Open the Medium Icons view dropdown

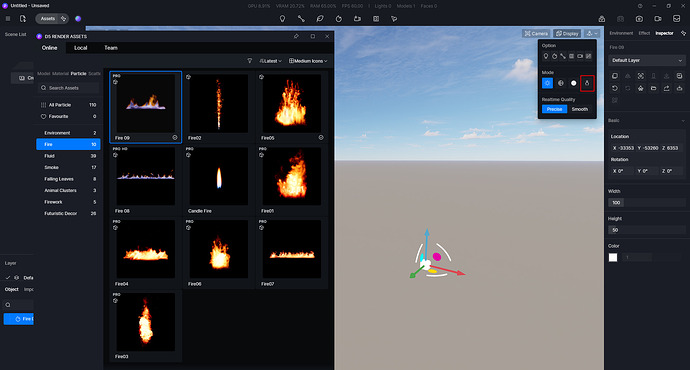[x=308, y=61]
